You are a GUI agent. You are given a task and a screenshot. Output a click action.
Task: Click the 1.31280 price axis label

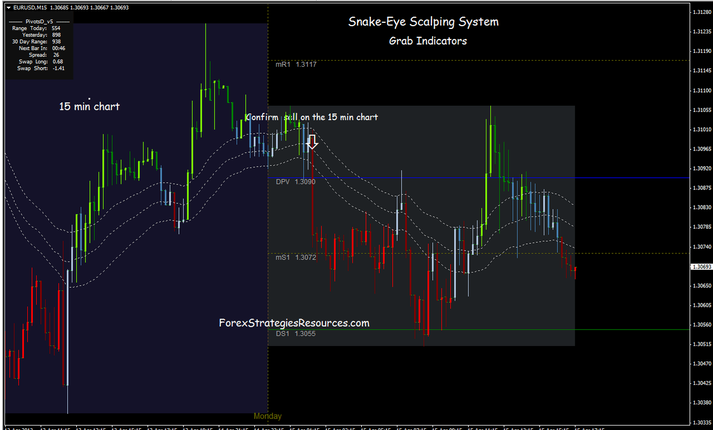point(702,12)
